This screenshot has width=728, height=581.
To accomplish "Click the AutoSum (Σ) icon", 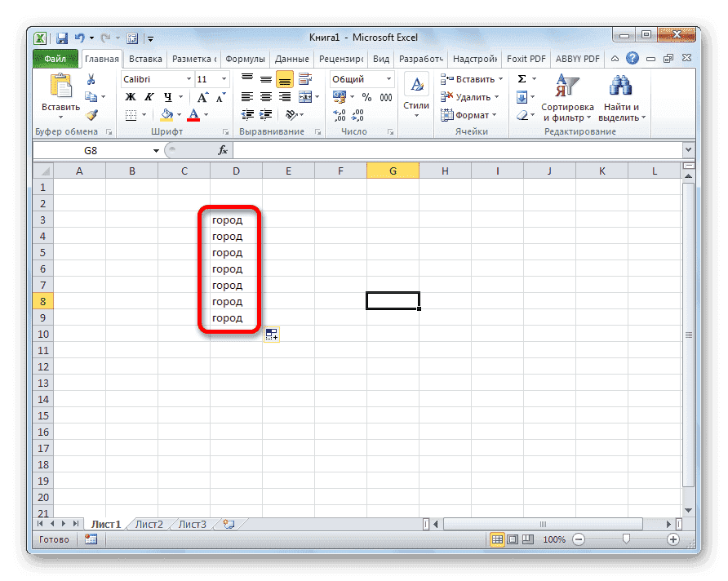I will 522,78.
